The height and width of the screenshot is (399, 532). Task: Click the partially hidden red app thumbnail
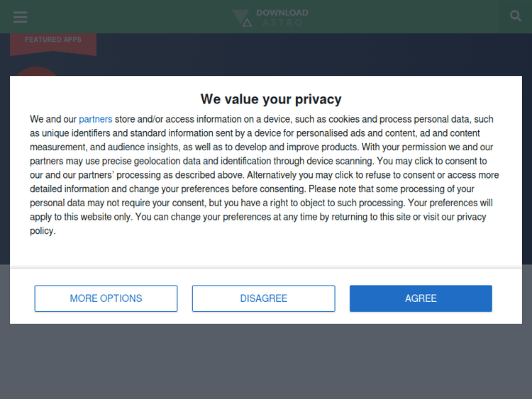click(x=35, y=71)
